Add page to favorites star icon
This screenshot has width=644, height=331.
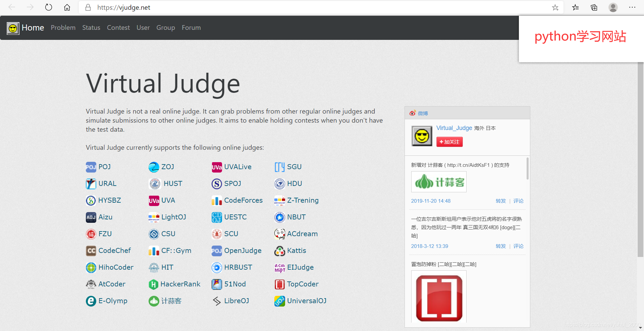555,7
